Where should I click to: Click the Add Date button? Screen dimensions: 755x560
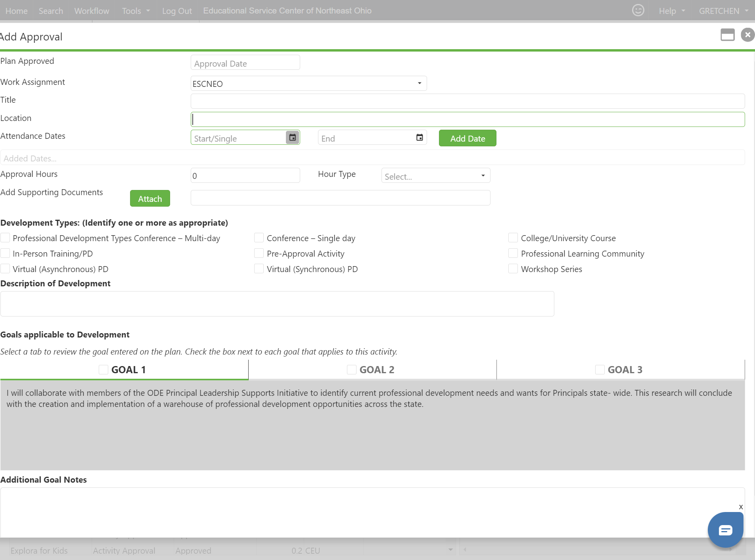(x=468, y=138)
